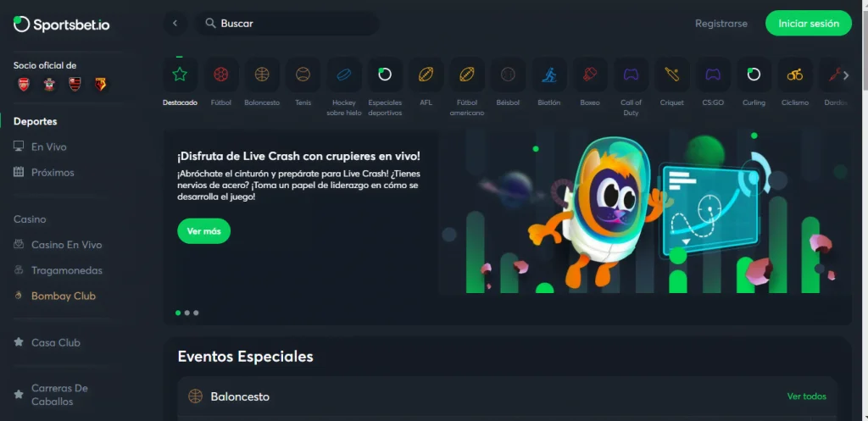Click the Arsenal partner club badge
Viewport: 868px width, 421px height.
[24, 84]
